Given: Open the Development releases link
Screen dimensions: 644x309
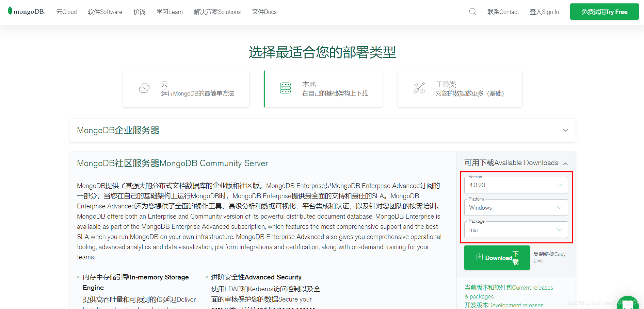Looking at the screenshot, I should coord(504,305).
